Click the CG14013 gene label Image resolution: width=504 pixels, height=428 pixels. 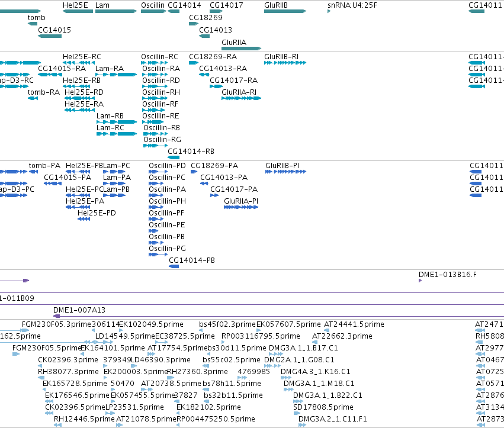pos(216,30)
